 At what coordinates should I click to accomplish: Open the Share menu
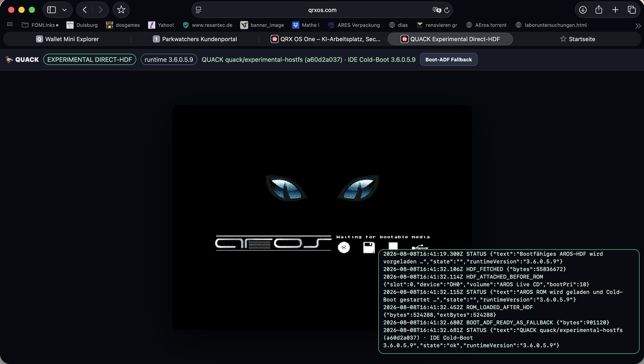[599, 10]
